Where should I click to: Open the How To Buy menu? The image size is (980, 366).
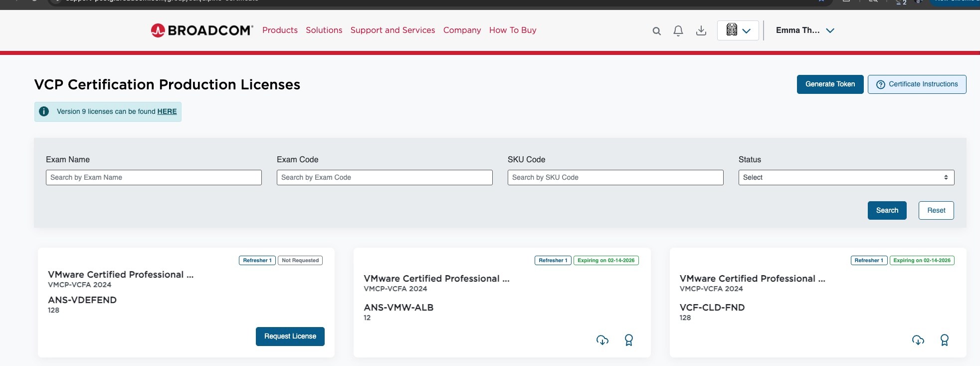[x=513, y=30]
